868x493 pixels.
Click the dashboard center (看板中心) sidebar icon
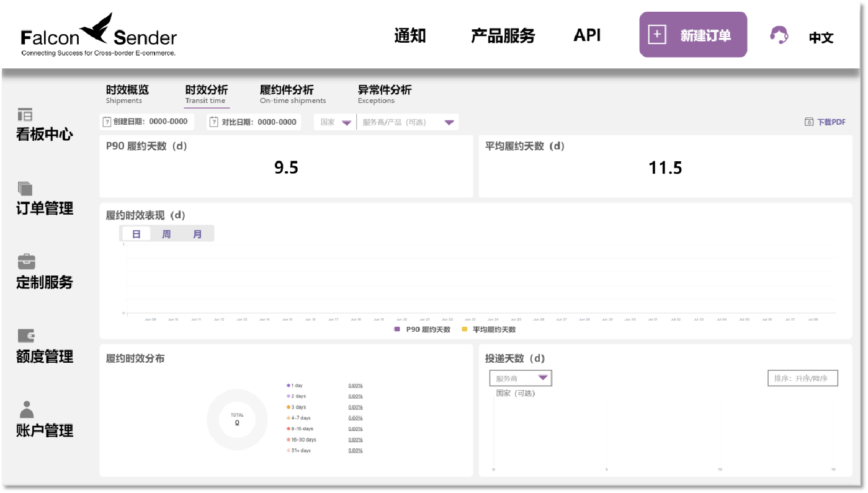coord(25,114)
